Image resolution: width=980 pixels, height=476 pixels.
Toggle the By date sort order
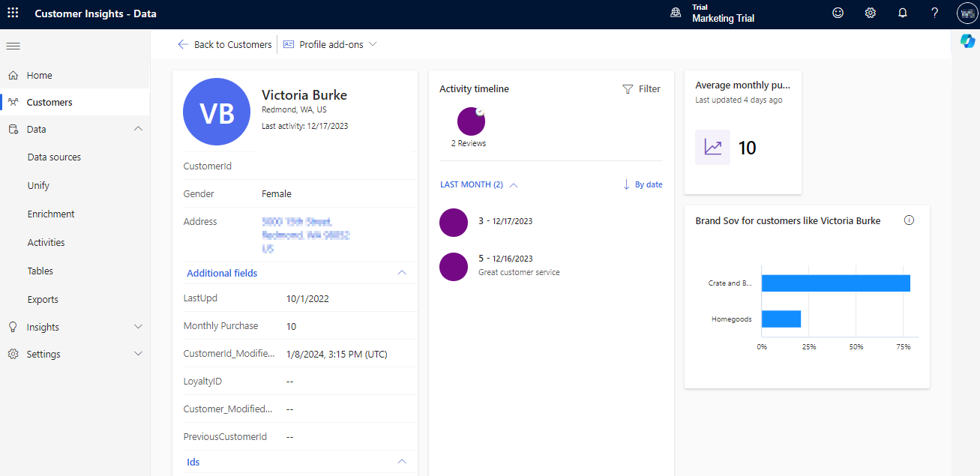643,184
